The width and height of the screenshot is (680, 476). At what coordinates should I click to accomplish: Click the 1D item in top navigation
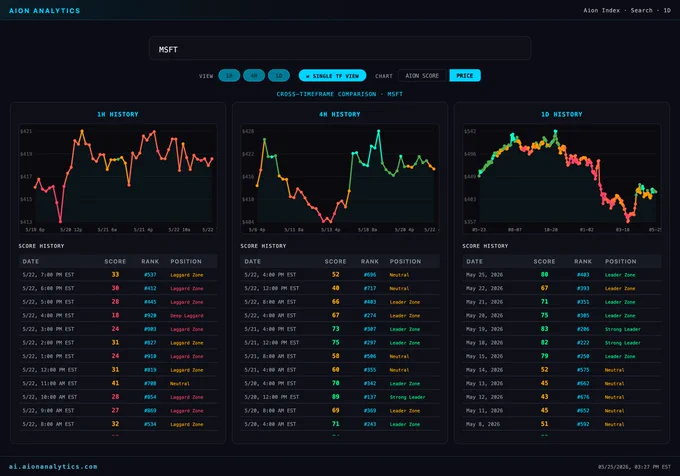(x=667, y=10)
